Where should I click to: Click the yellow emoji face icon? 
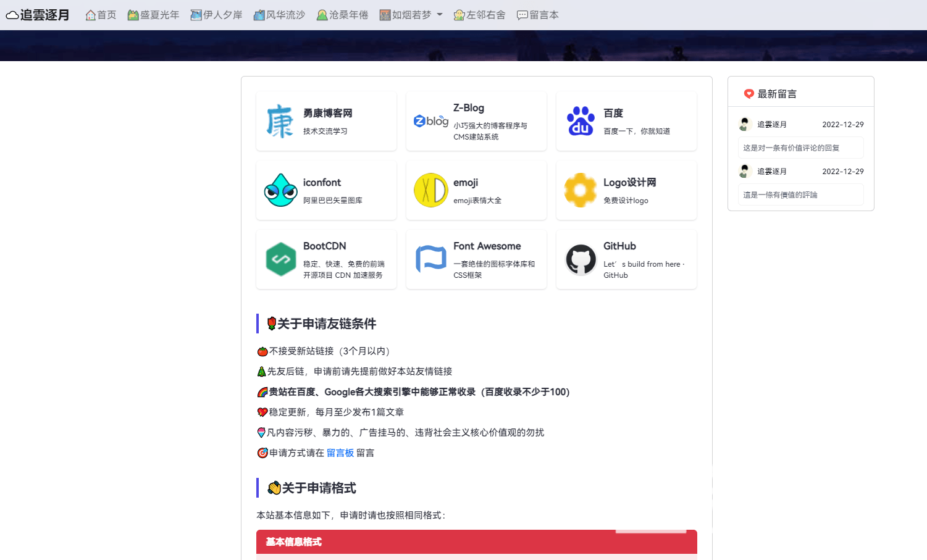[x=430, y=190]
